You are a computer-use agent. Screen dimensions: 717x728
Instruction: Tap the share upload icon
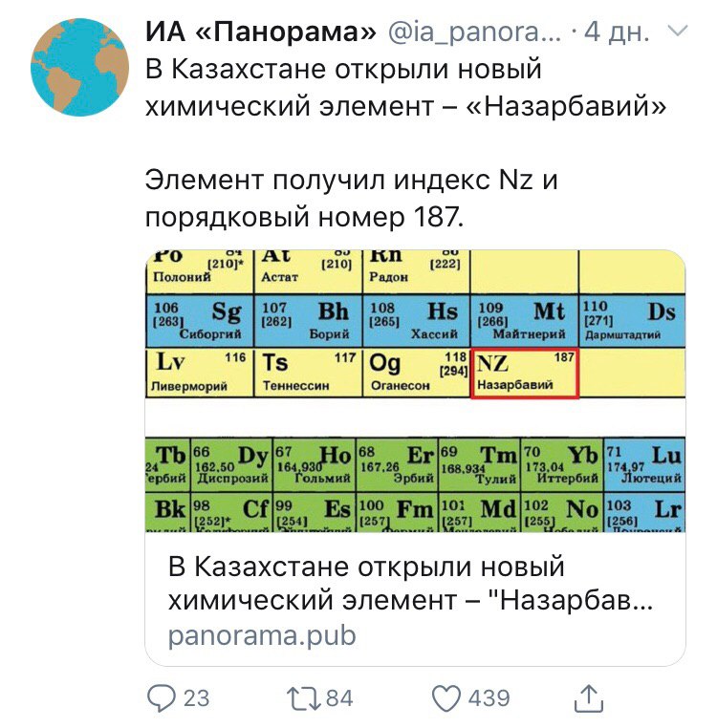coord(590,698)
